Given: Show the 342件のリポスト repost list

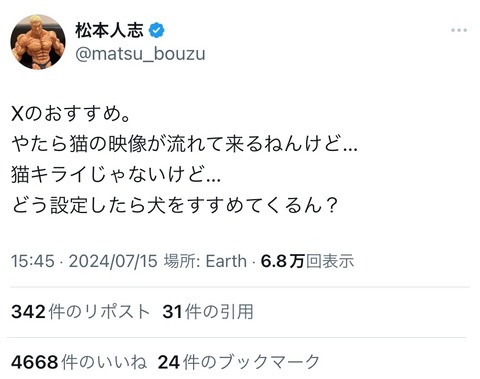Looking at the screenshot, I should pyautogui.click(x=80, y=312).
